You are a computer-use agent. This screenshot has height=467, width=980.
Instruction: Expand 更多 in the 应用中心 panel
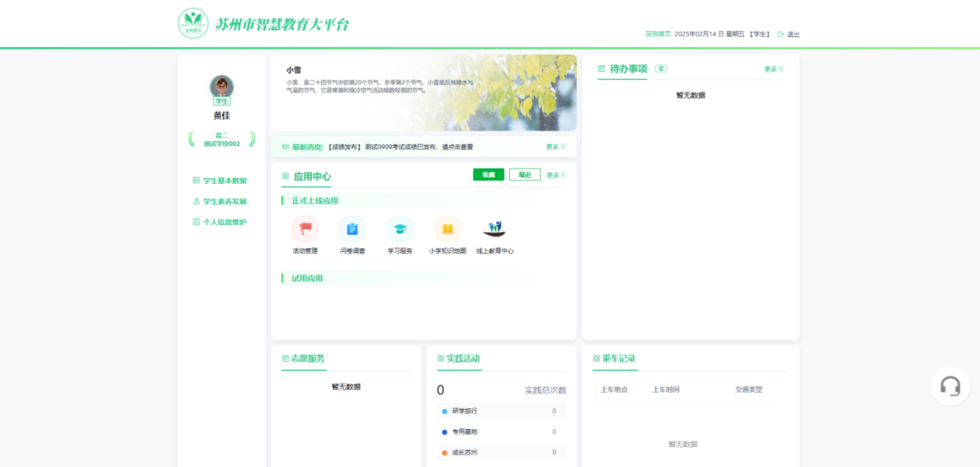click(x=555, y=176)
